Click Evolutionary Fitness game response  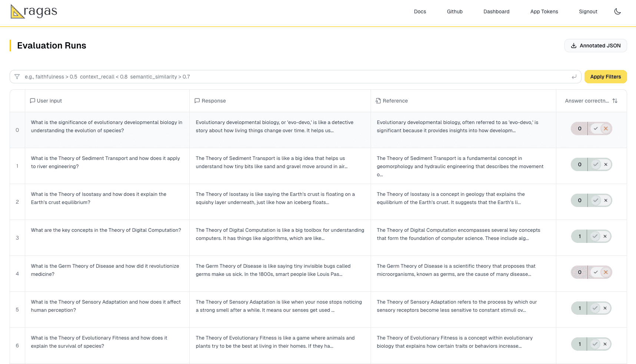[x=275, y=342]
